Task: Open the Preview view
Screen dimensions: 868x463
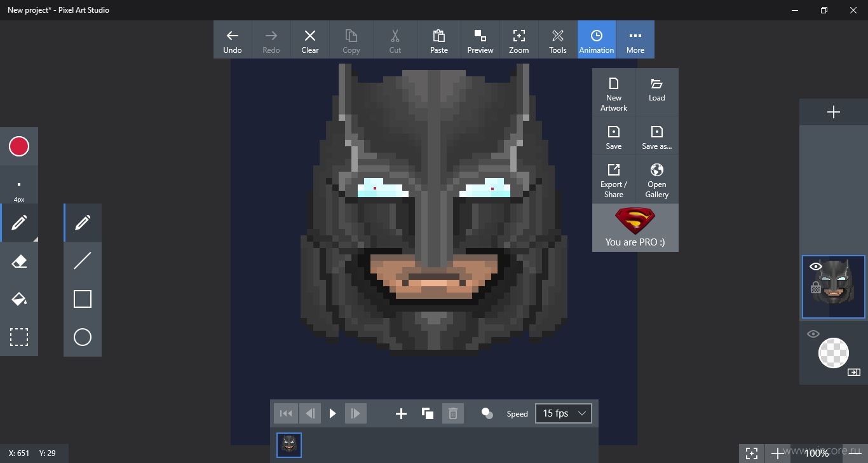Action: (x=480, y=39)
